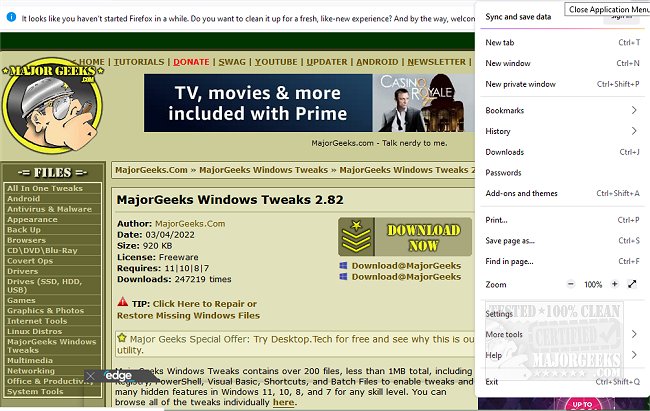Open All In One Tweaks category
650x411 pixels.
point(52,188)
